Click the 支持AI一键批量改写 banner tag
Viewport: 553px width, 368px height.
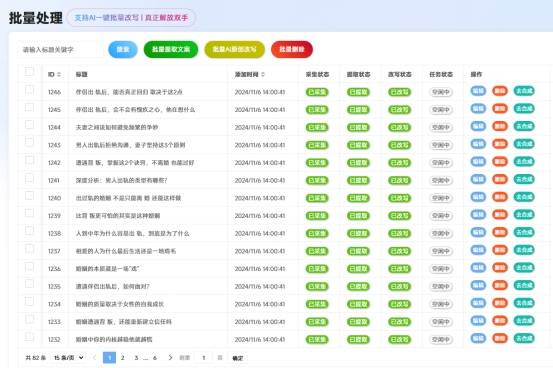(131, 18)
